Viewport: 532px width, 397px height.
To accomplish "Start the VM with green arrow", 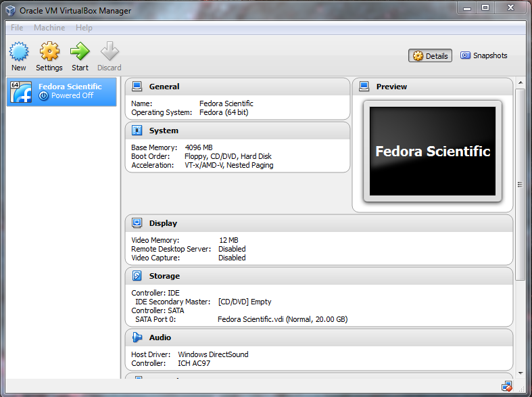I will click(x=80, y=51).
